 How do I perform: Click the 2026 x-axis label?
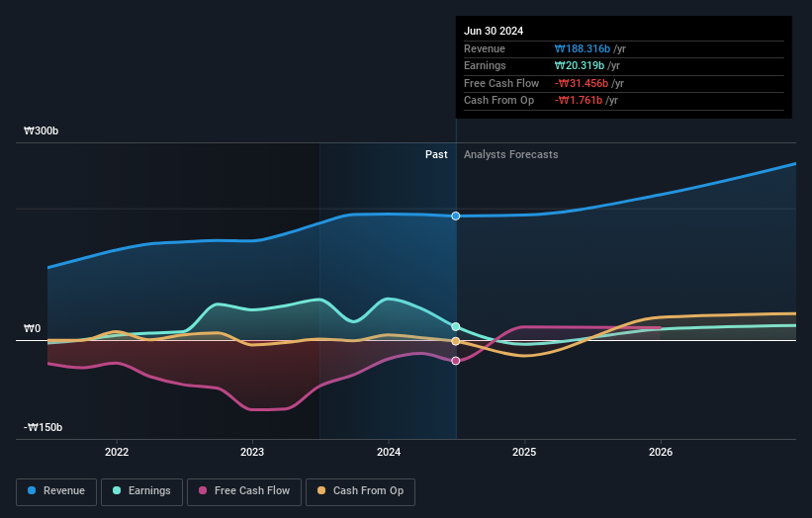[x=661, y=452]
